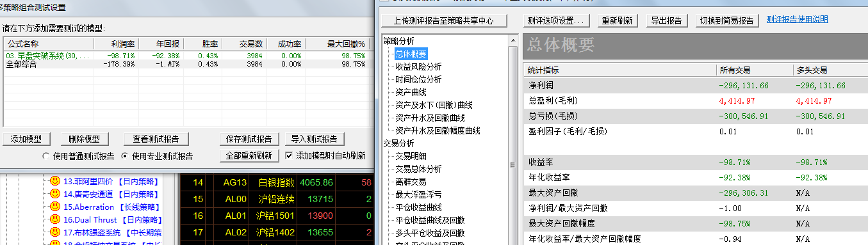
Task: Open 测评报告使用说明 link
Action: click(797, 20)
